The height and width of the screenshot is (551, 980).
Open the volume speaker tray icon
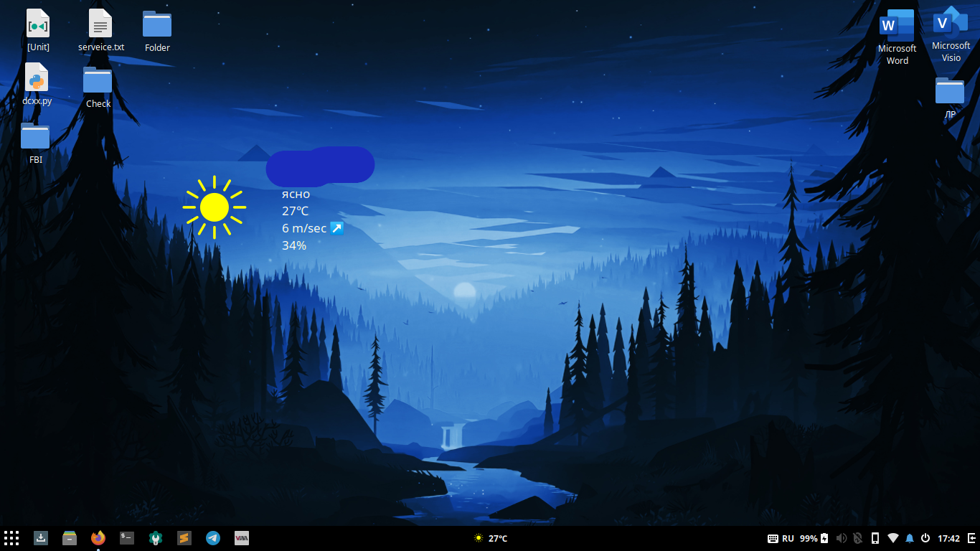tap(842, 538)
